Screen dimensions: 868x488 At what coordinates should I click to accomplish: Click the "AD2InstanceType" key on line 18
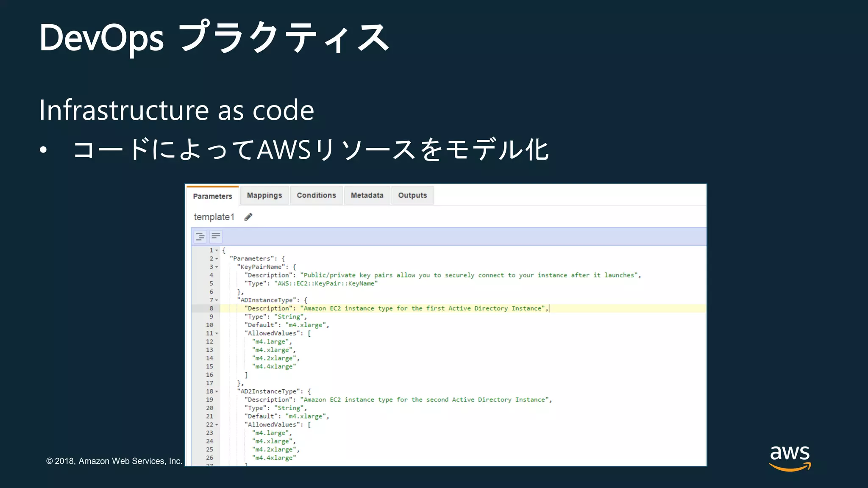click(x=270, y=391)
